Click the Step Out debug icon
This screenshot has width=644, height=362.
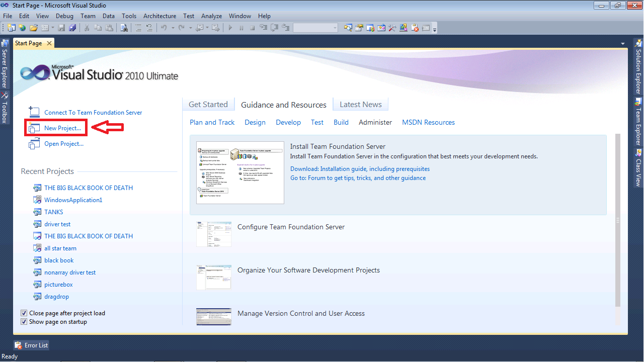click(286, 28)
